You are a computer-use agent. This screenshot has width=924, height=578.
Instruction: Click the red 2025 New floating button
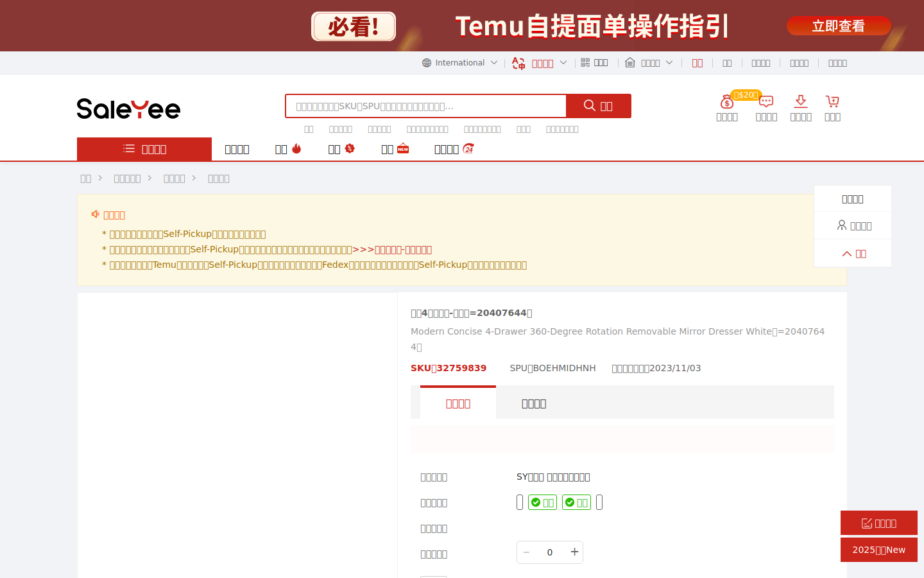(x=878, y=550)
